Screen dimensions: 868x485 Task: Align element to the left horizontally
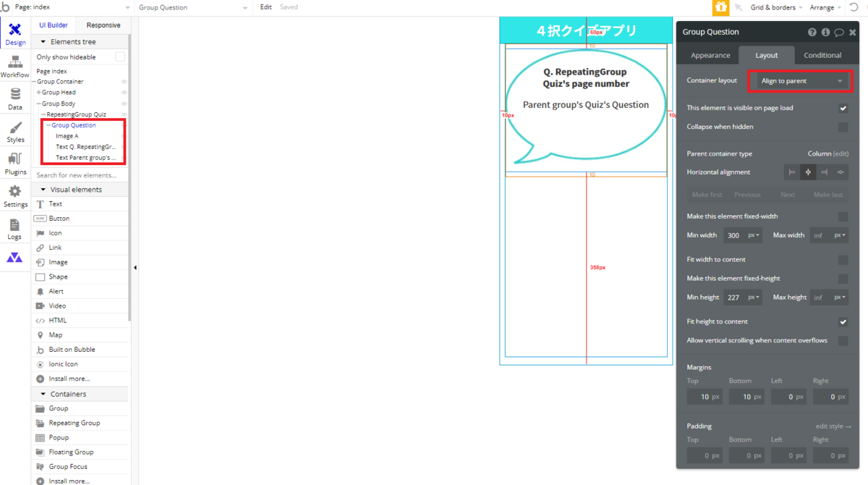[x=792, y=172]
